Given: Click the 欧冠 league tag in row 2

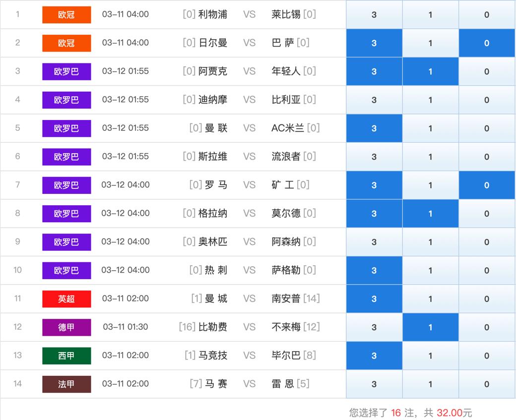Looking at the screenshot, I should tap(66, 43).
